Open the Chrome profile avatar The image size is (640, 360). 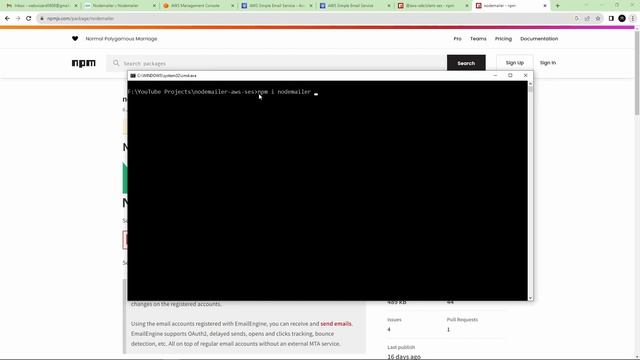(622, 18)
